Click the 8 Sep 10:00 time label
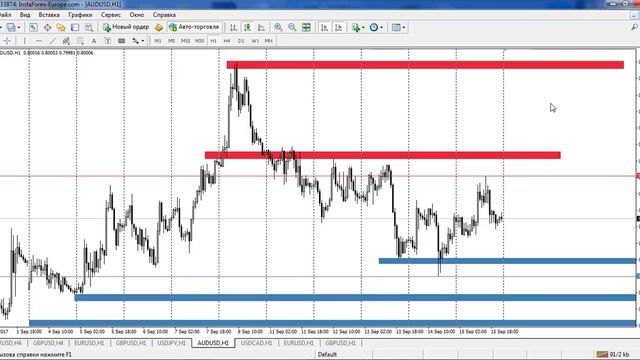This screenshot has height=360, width=640. click(x=250, y=332)
